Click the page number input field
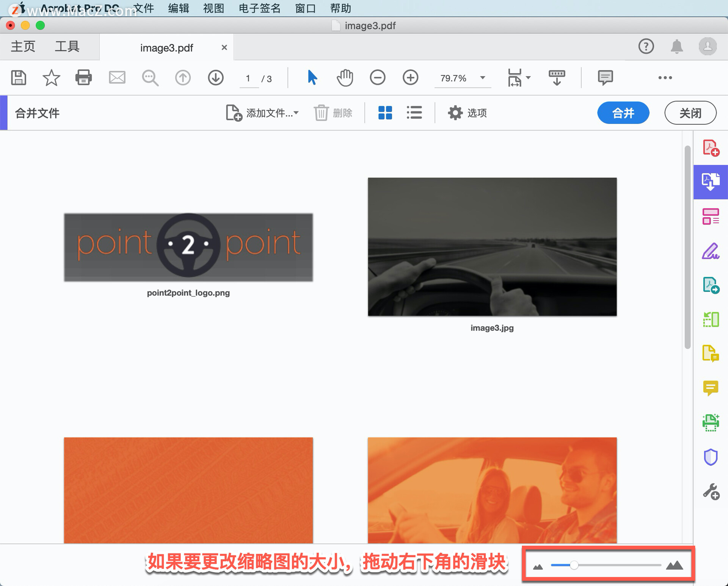The height and width of the screenshot is (586, 728). [x=249, y=78]
